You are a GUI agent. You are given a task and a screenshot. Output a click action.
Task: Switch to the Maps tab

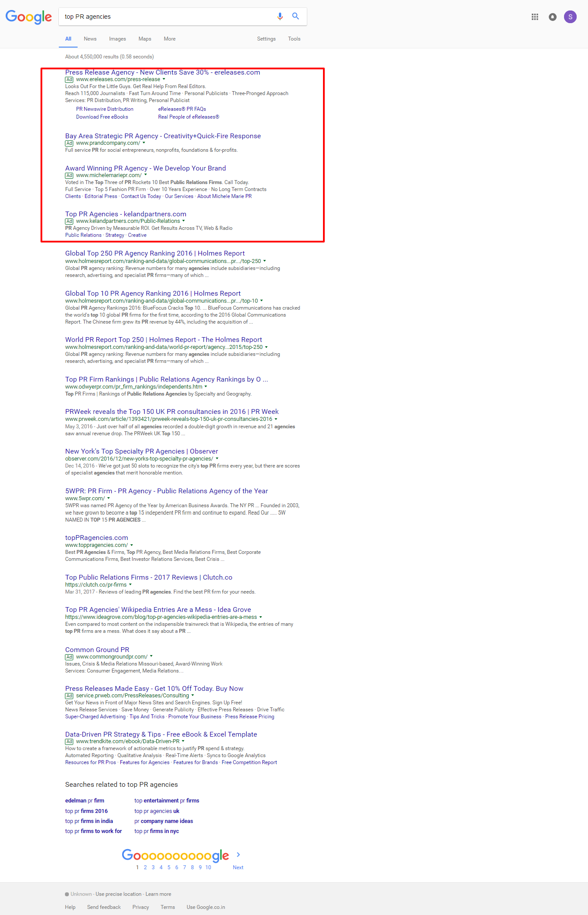pyautogui.click(x=145, y=39)
